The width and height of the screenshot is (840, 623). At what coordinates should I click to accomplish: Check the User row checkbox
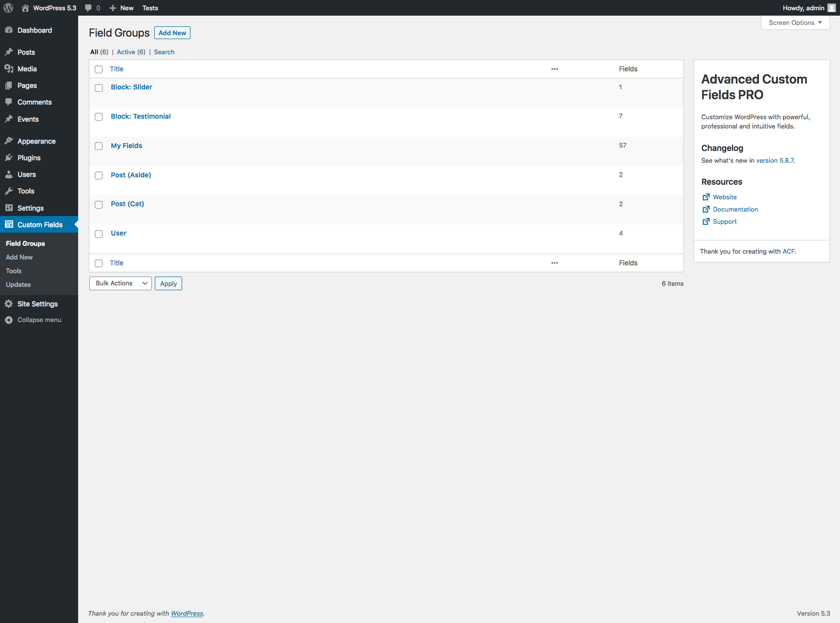point(99,234)
